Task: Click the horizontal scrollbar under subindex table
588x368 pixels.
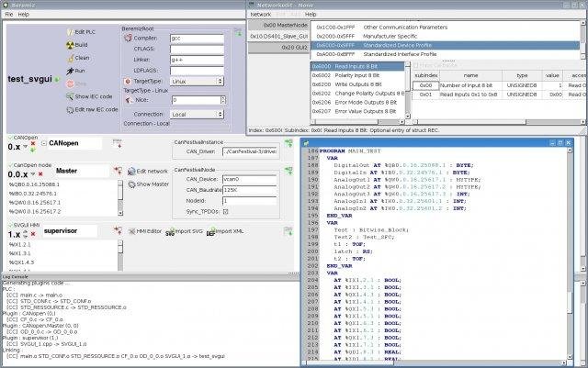Action: coord(499,122)
